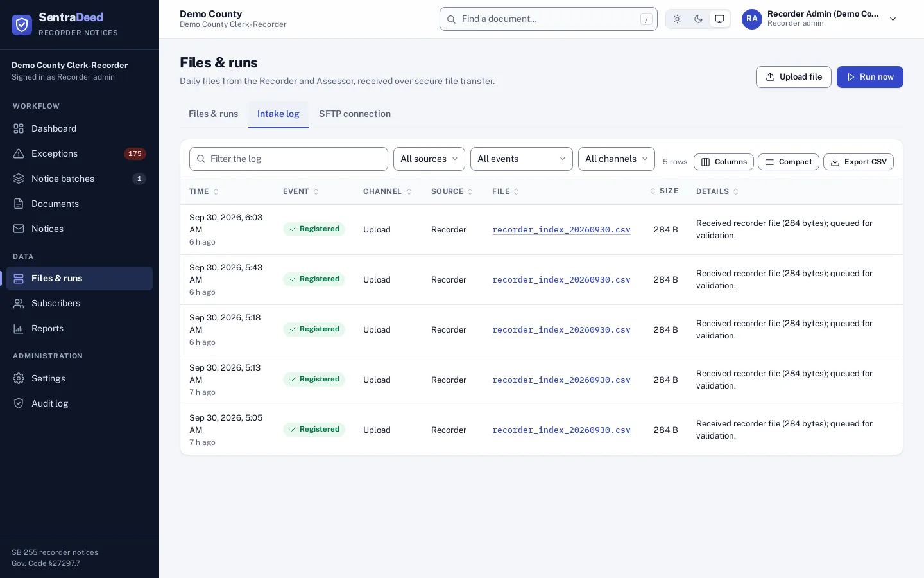Image resolution: width=924 pixels, height=578 pixels.
Task: Select system theme mode
Action: [x=720, y=19]
